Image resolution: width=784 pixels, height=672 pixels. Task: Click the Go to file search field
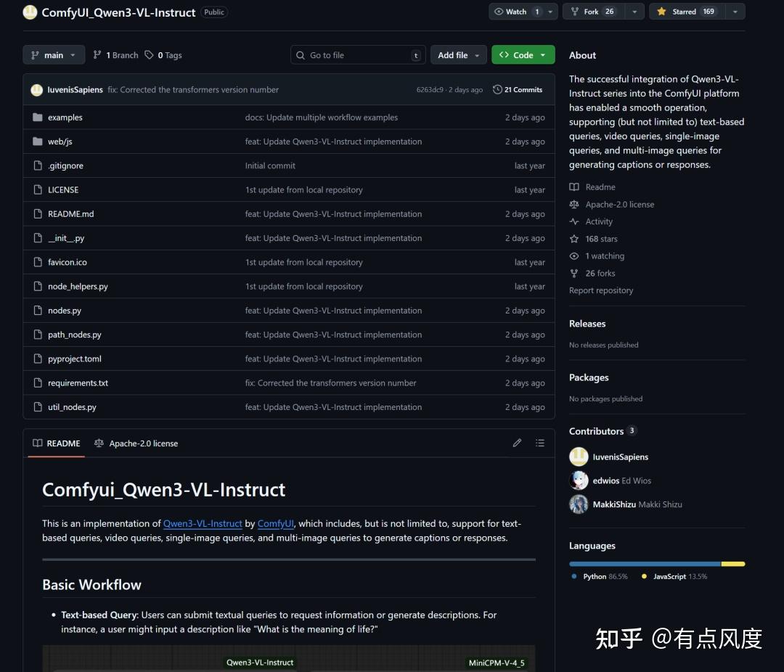pos(357,54)
